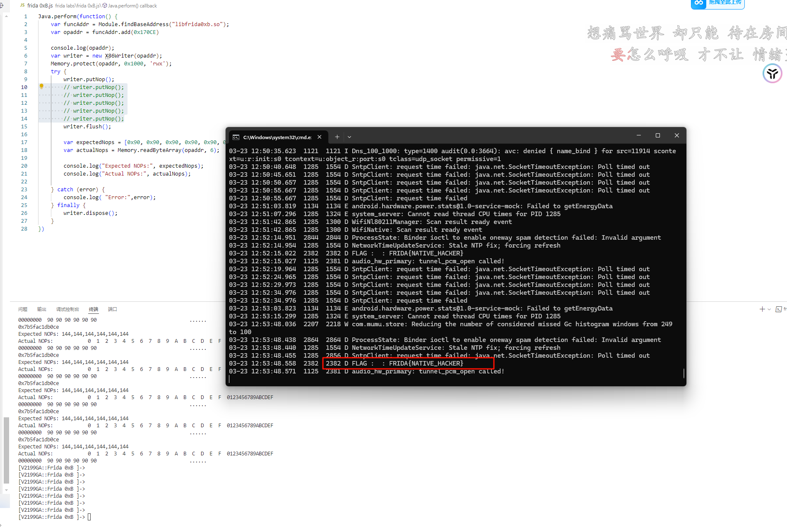787x532 pixels.
Task: Switch to the 输出 panel tab
Action: 42,309
